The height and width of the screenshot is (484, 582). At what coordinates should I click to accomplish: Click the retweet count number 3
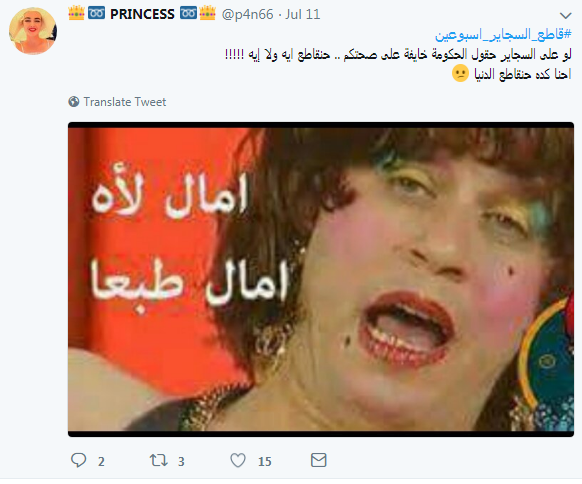pyautogui.click(x=181, y=461)
